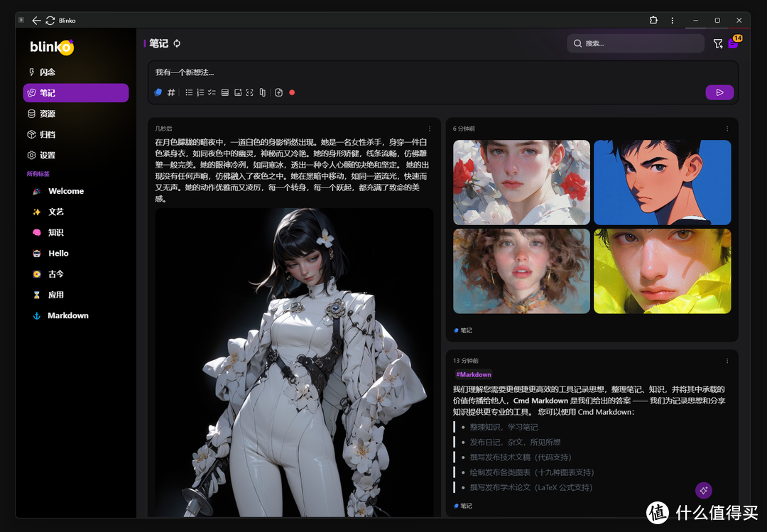Viewport: 767px width, 532px height.
Task: Insert checklist via the checkbox list icon
Action: (212, 92)
